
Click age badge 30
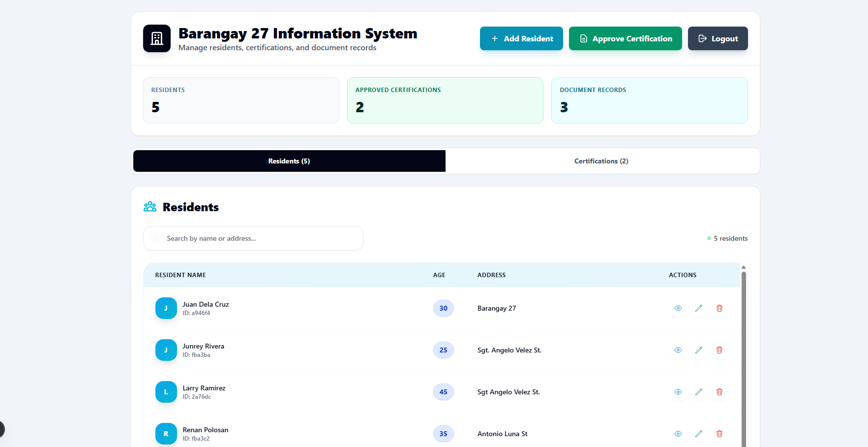444,308
